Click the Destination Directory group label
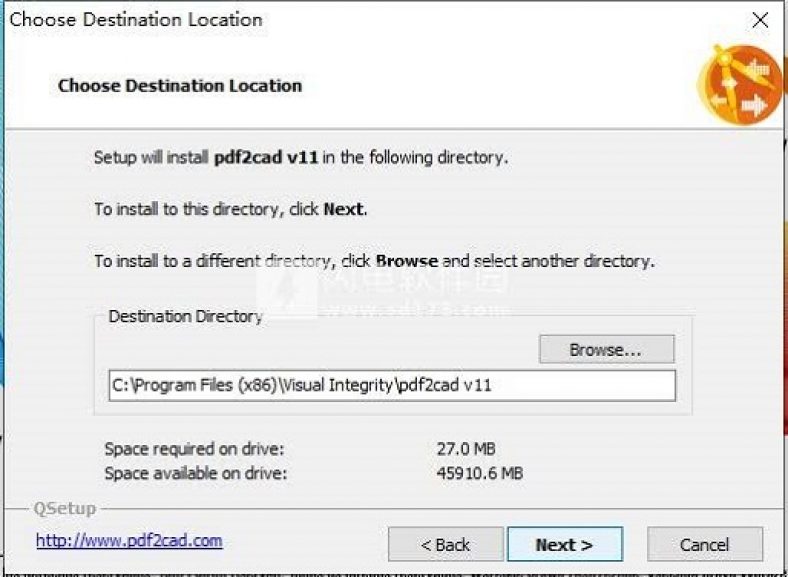This screenshot has height=577, width=788. [185, 316]
